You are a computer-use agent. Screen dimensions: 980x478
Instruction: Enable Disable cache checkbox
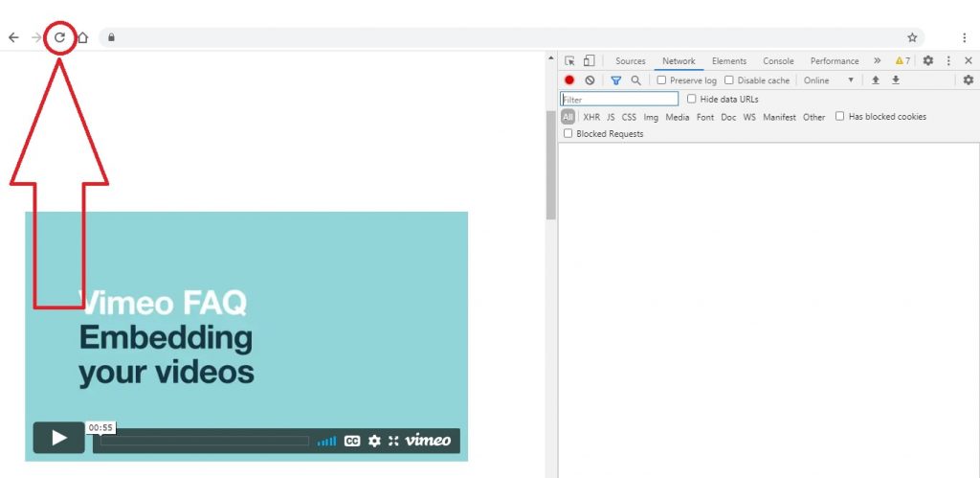(x=728, y=80)
